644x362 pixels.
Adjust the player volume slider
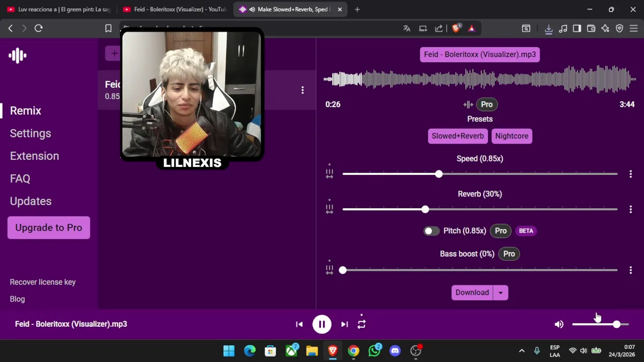pyautogui.click(x=600, y=324)
